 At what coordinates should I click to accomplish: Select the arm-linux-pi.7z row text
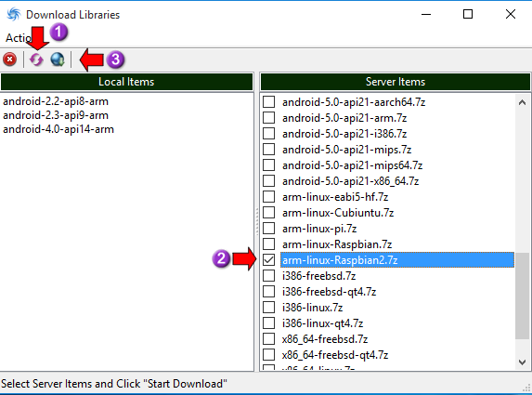pos(319,229)
